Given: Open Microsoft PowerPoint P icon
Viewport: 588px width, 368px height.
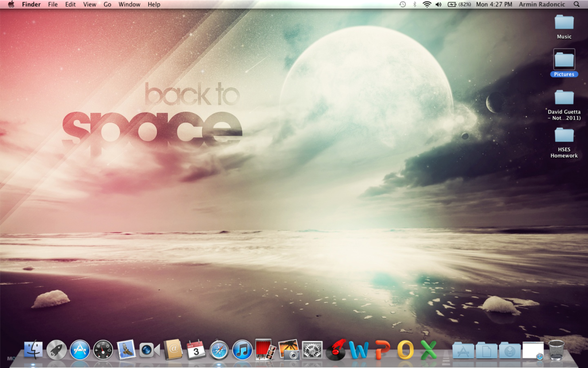Looking at the screenshot, I should 382,350.
